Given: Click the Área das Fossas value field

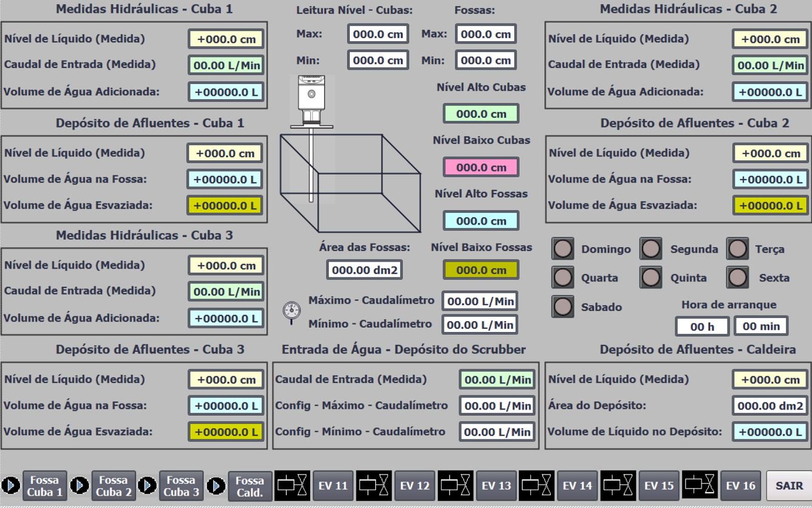Looking at the screenshot, I should [364, 269].
